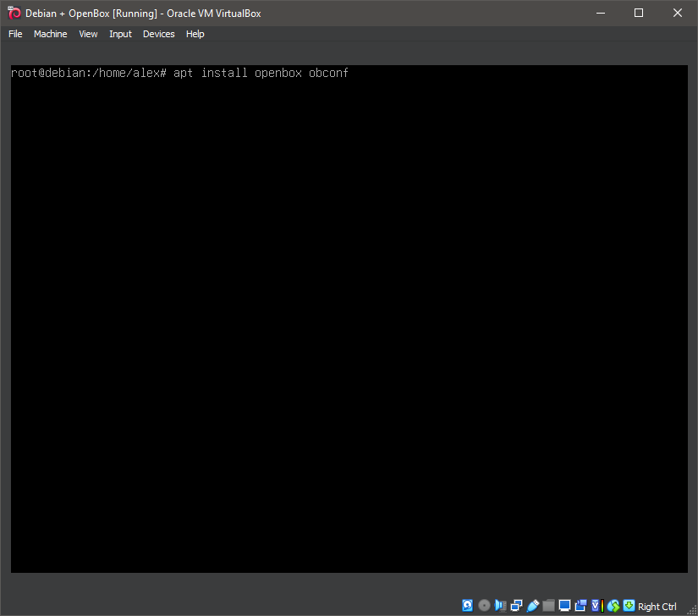The height and width of the screenshot is (616, 698).
Task: Open the Help menu
Action: 195,34
